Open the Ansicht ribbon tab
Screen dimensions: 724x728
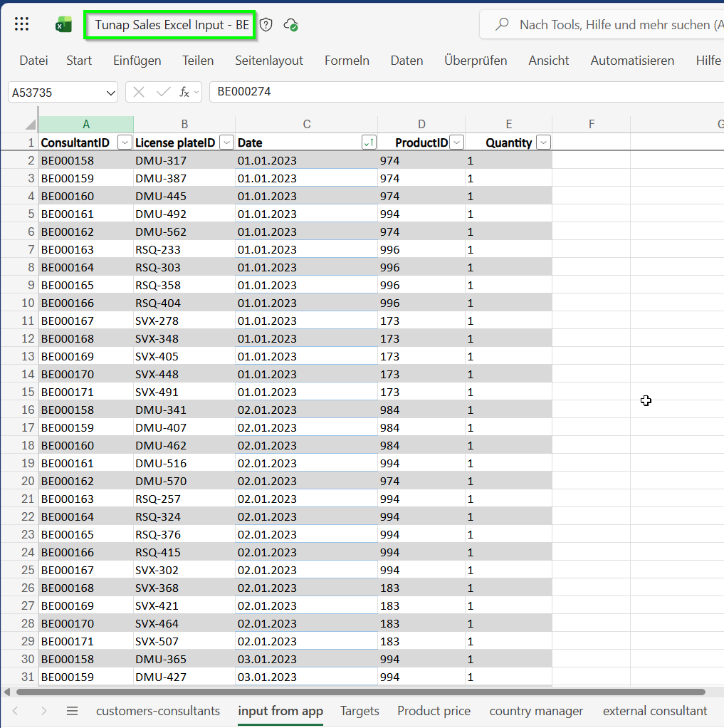(548, 61)
